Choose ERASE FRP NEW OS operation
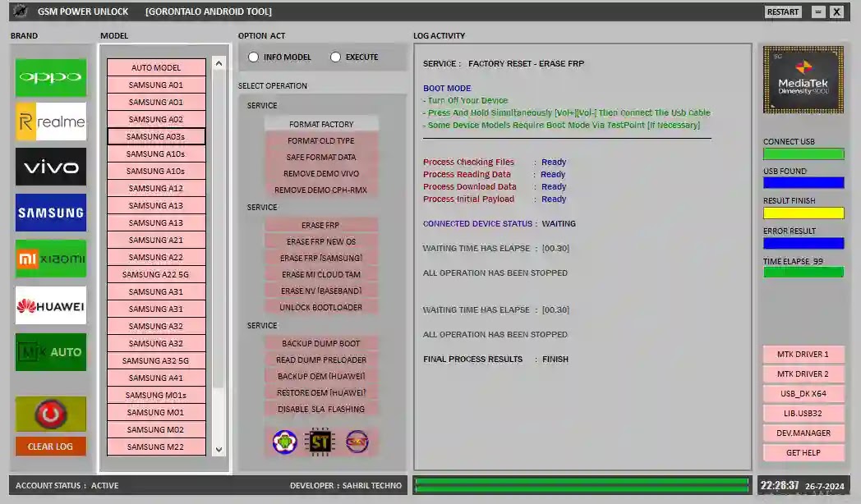The image size is (861, 504). 321,242
